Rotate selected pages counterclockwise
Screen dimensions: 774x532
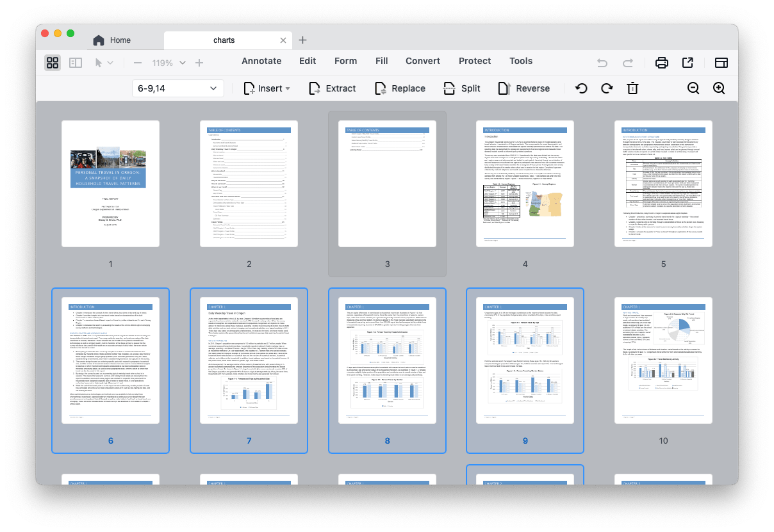[580, 88]
